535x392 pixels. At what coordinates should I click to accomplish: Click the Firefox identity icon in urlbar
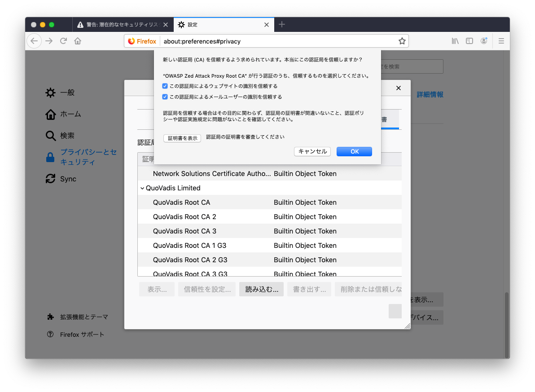point(142,41)
